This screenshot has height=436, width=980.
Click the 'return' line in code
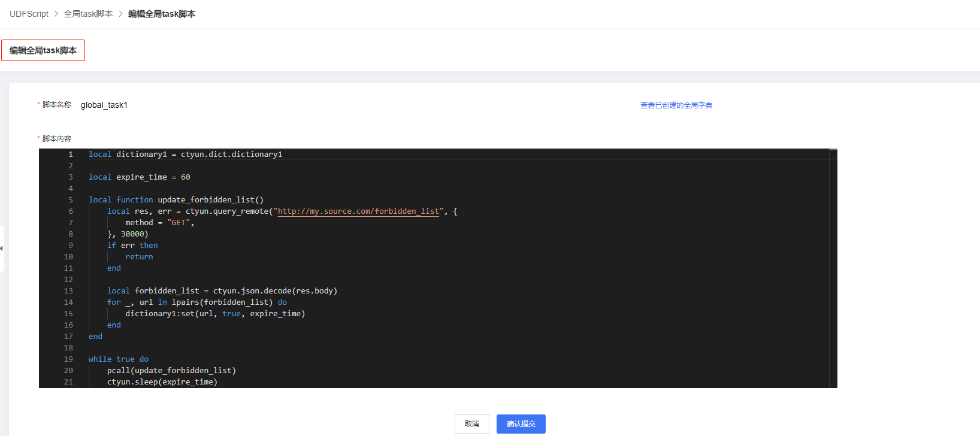point(139,256)
